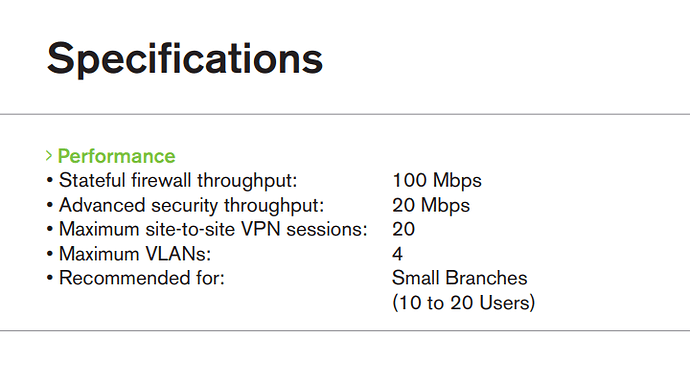
Task: Click bullet before Maximum VLANs
Action: coord(50,254)
